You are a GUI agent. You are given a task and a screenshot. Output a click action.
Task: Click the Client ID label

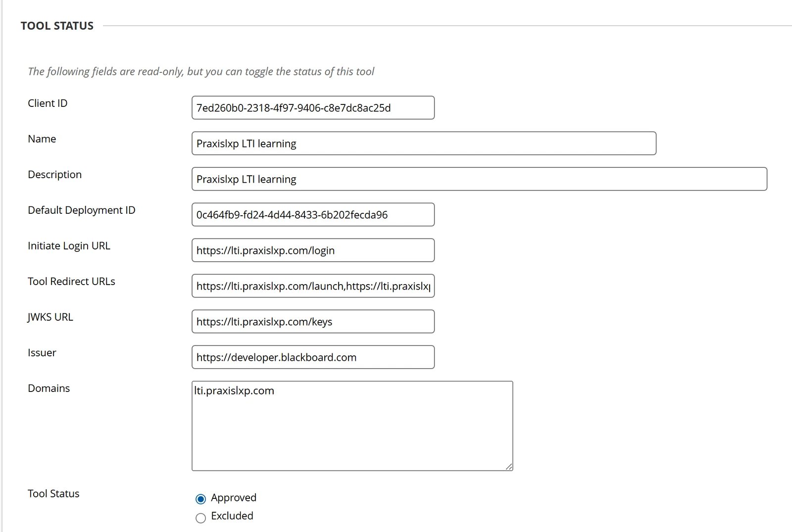pos(48,103)
